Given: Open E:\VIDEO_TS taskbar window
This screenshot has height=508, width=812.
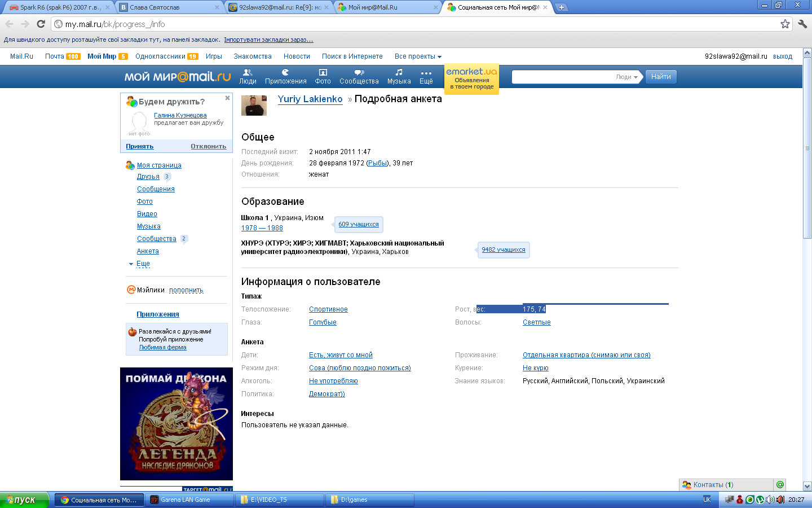Looking at the screenshot, I should [x=280, y=500].
